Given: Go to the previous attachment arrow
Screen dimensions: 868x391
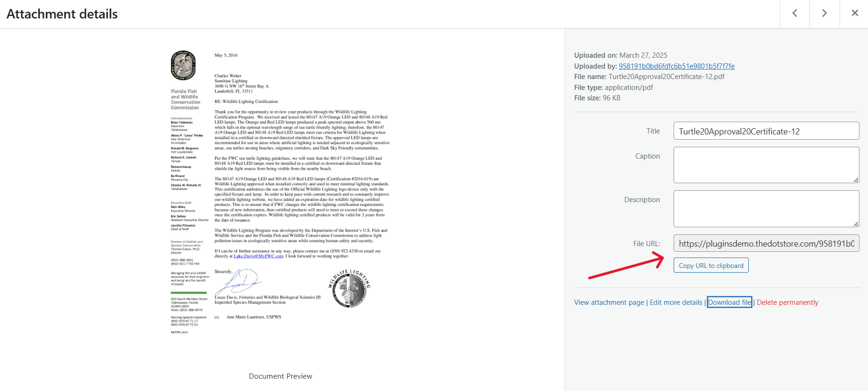Looking at the screenshot, I should [795, 13].
